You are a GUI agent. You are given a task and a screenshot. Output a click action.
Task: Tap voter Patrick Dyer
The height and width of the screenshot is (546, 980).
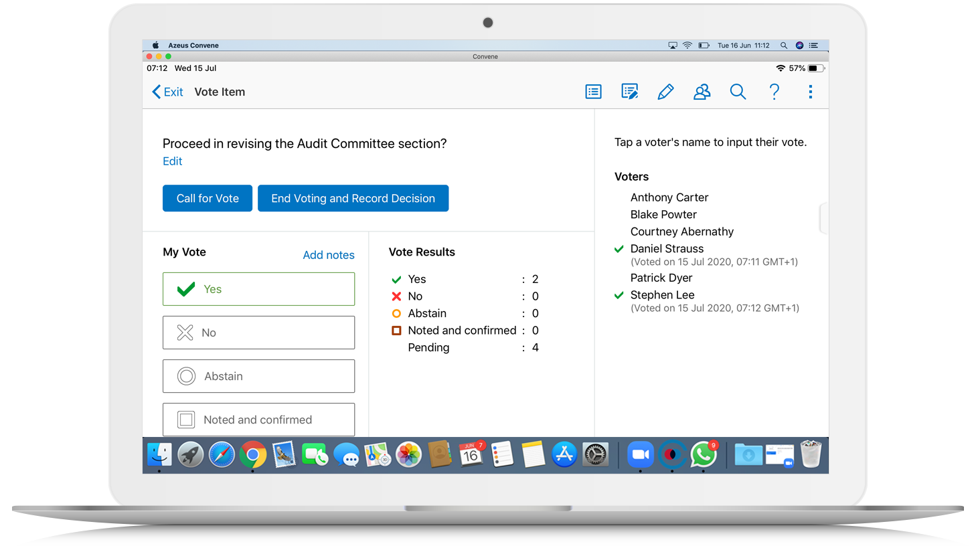pyautogui.click(x=661, y=278)
